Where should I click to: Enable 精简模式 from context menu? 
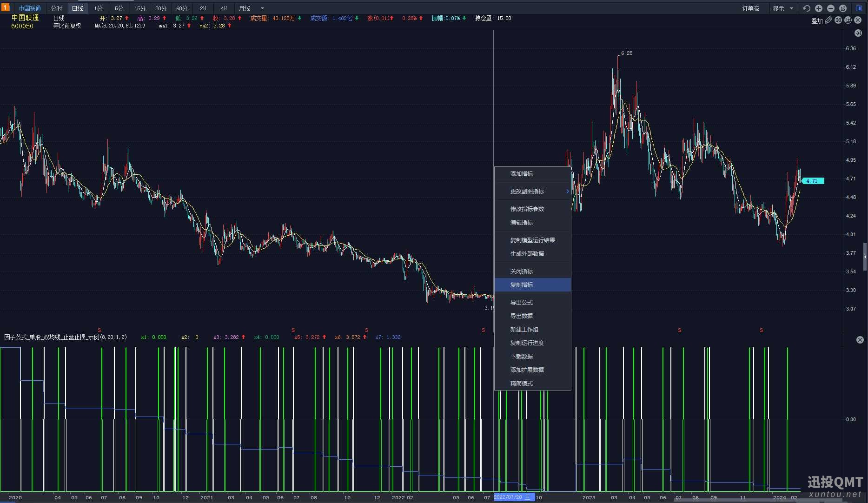(x=533, y=384)
